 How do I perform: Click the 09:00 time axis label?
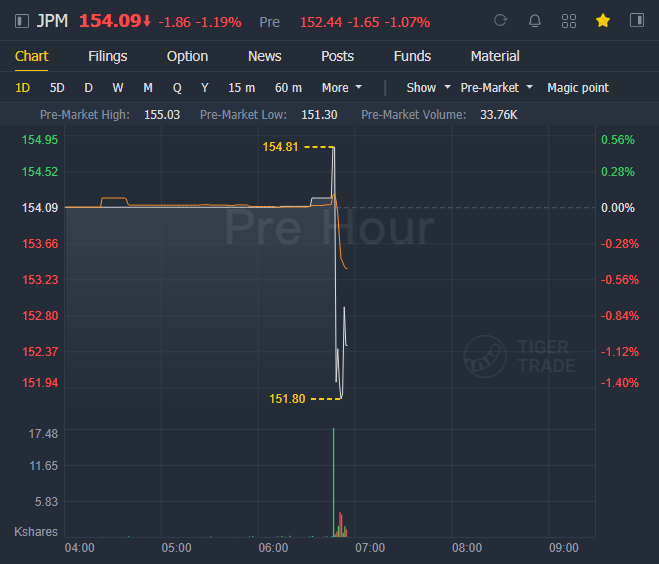point(564,548)
